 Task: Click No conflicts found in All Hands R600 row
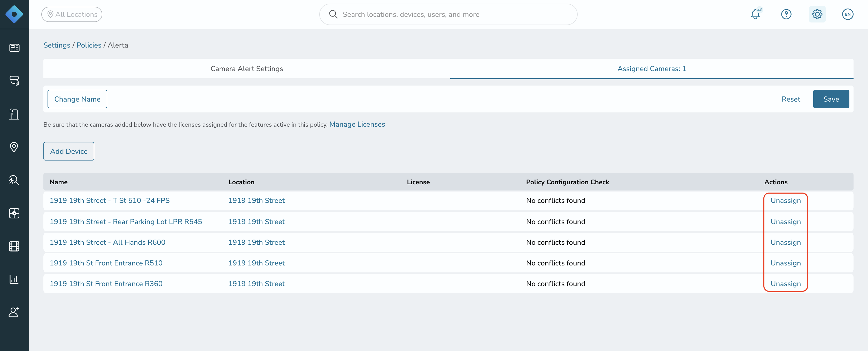(x=555, y=242)
